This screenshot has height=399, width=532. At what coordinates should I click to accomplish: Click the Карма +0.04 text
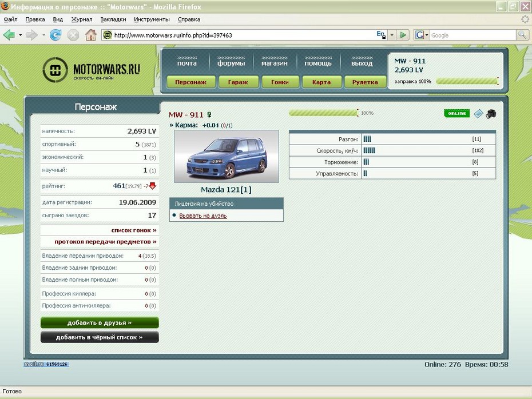pos(201,125)
